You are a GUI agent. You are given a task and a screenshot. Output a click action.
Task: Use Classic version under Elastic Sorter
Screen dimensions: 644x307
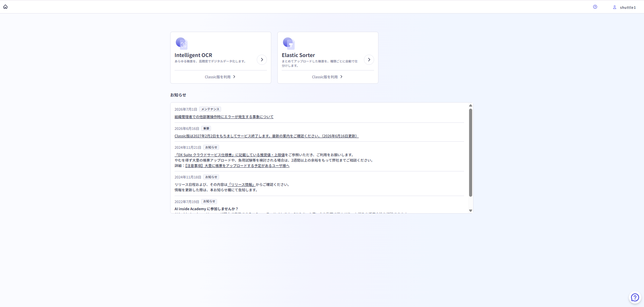328,77
